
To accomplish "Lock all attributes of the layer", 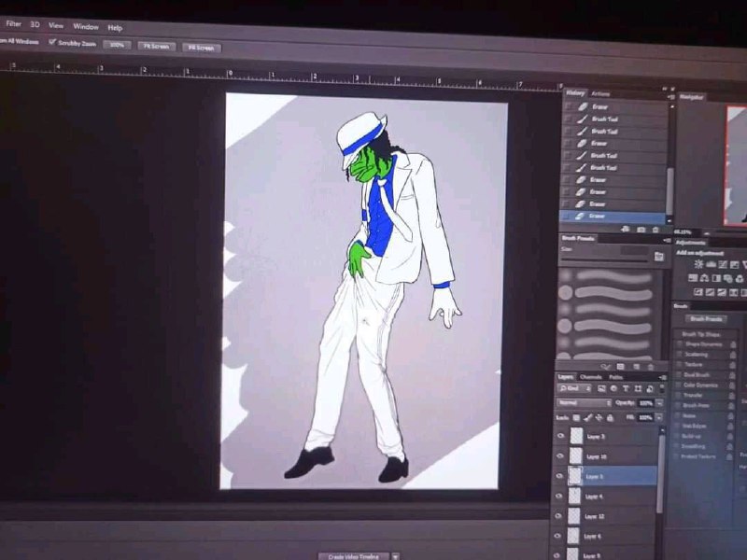I will click(610, 418).
